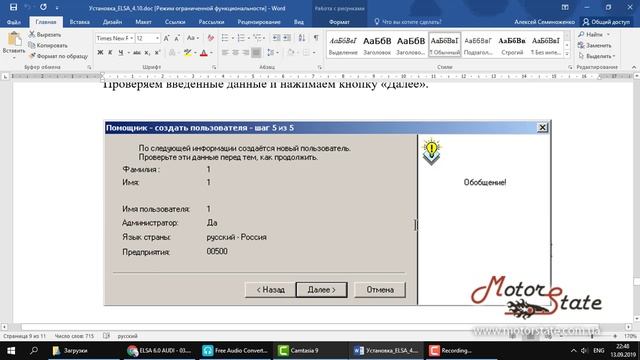
Task: Open the Change Case (Aa) dropdown
Action: (x=193, y=38)
